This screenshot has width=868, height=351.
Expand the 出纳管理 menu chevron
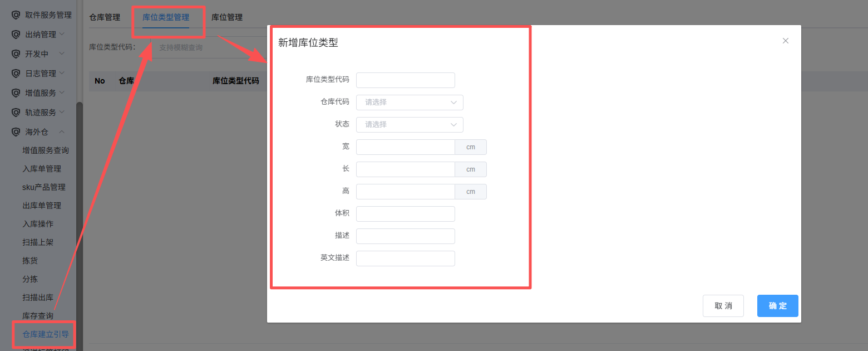click(62, 34)
